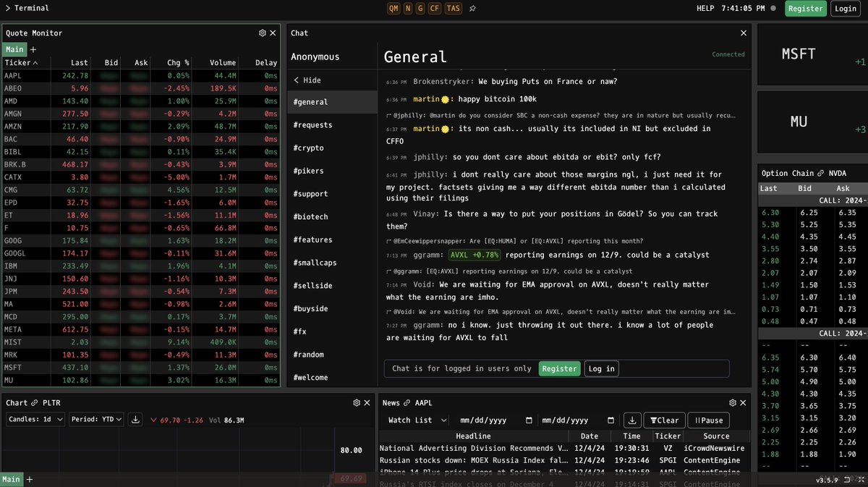Viewport: 868px width, 487px height.
Task: Click the link icon next to Chart PLTR
Action: (x=35, y=403)
